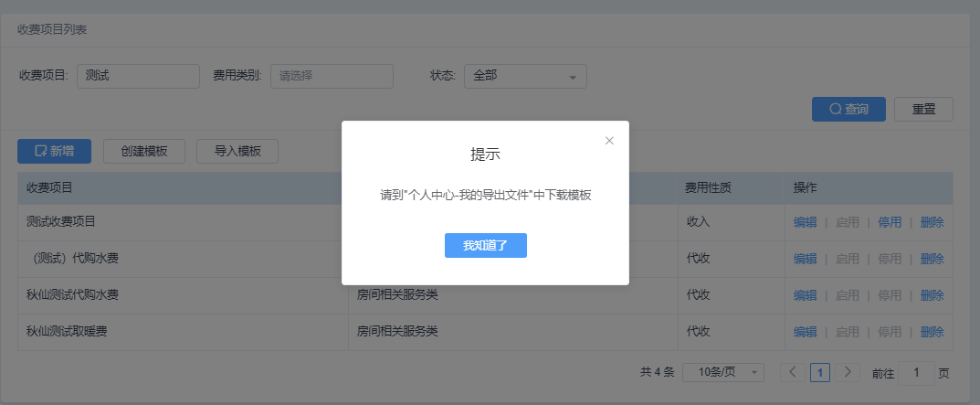Click the 收费项目列表 panel title
Viewport: 980px width, 405px height.
[x=52, y=30]
